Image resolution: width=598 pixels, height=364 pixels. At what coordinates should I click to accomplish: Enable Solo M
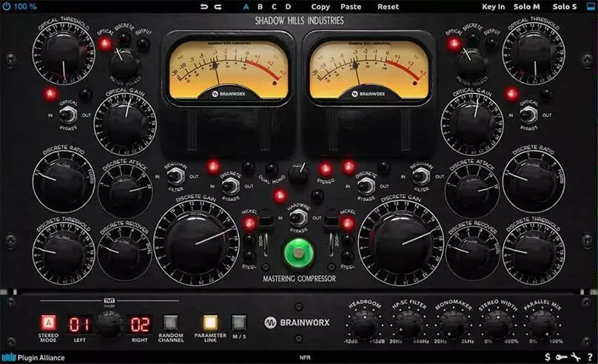pos(527,7)
